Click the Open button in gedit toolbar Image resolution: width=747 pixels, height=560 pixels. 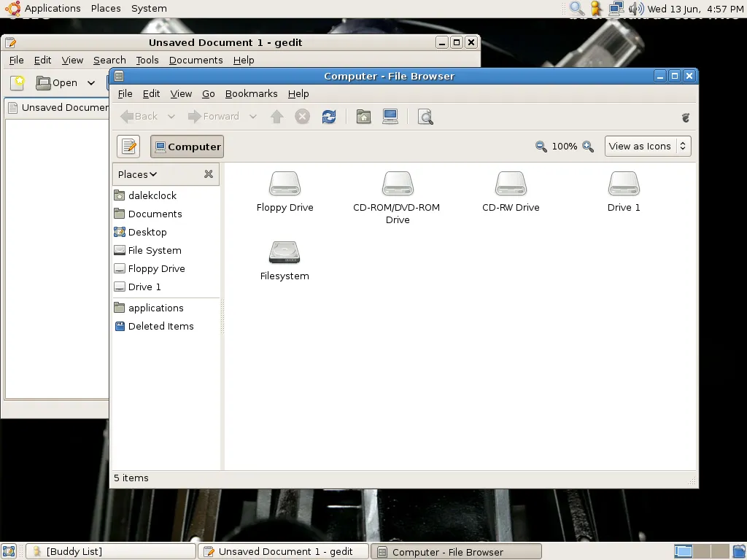pyautogui.click(x=57, y=83)
